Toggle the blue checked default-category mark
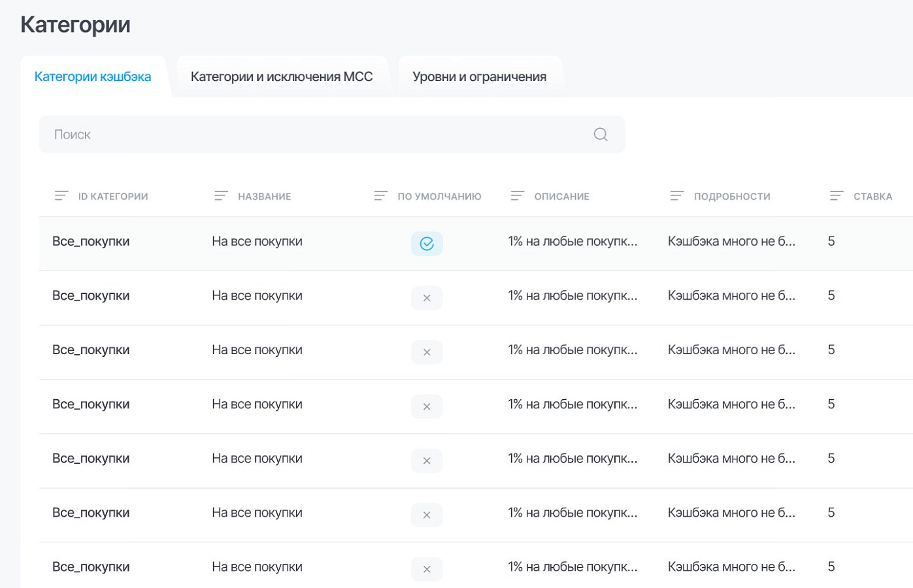Screen dimensions: 913x588 (x=427, y=244)
